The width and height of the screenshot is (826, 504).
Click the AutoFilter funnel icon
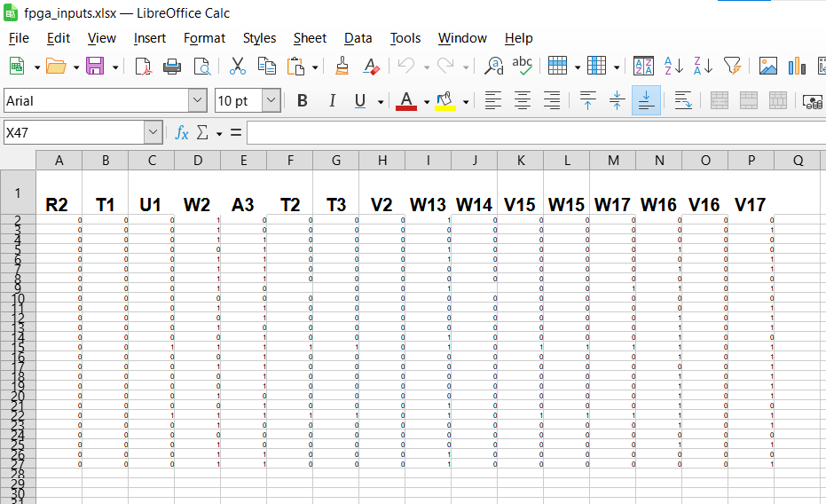click(732, 66)
